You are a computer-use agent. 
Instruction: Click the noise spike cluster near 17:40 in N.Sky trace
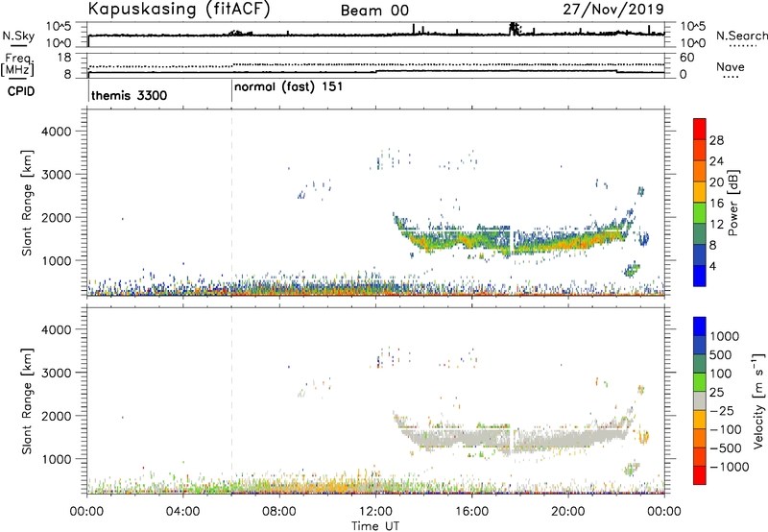tap(514, 29)
